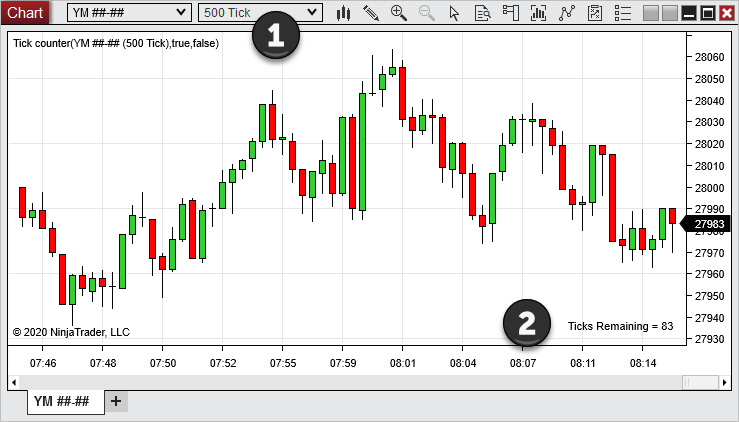Click the horizontal scrollbar thumb
Image resolution: width=739 pixels, height=422 pixels.
coord(700,382)
